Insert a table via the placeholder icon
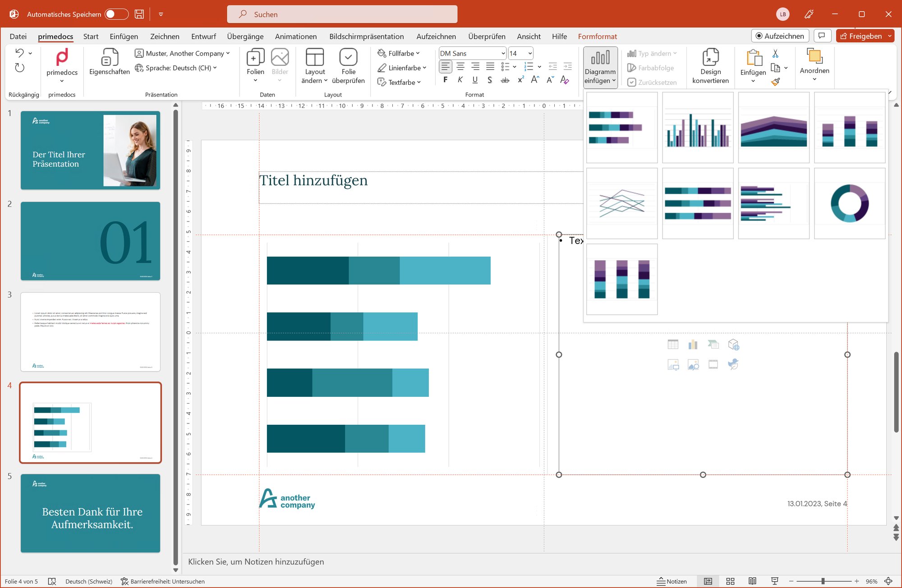 pyautogui.click(x=673, y=344)
